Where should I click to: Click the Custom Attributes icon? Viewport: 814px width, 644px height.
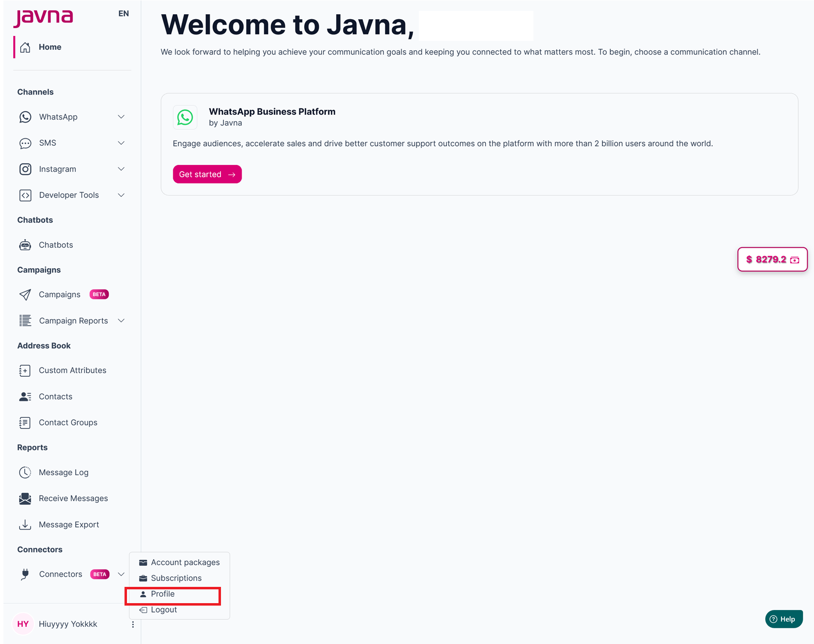point(25,370)
